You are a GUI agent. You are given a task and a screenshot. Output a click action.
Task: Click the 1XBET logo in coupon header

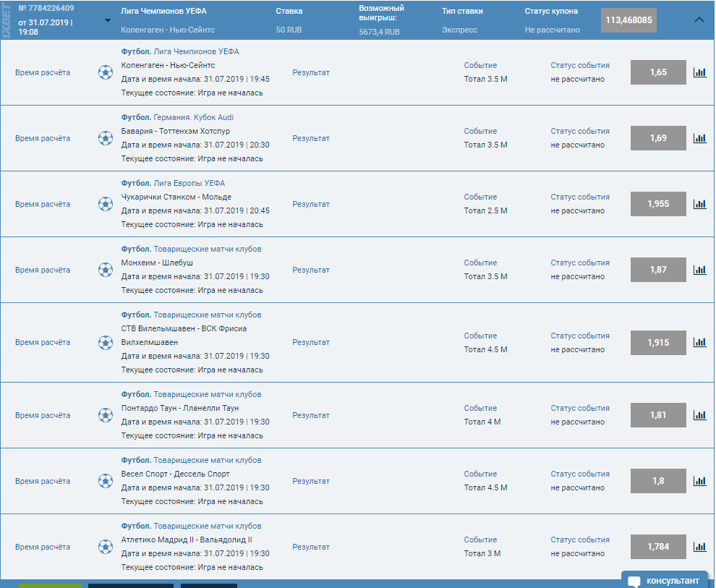[7, 20]
